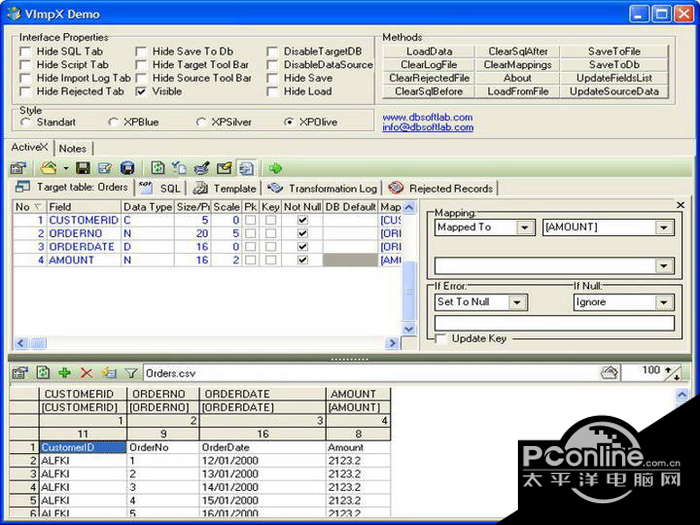Open the Mapped To dropdown
The image size is (700, 525).
pyautogui.click(x=525, y=228)
